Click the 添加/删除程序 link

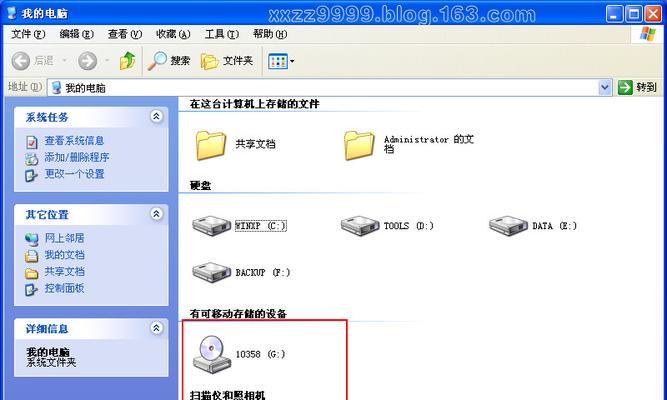pos(77,157)
